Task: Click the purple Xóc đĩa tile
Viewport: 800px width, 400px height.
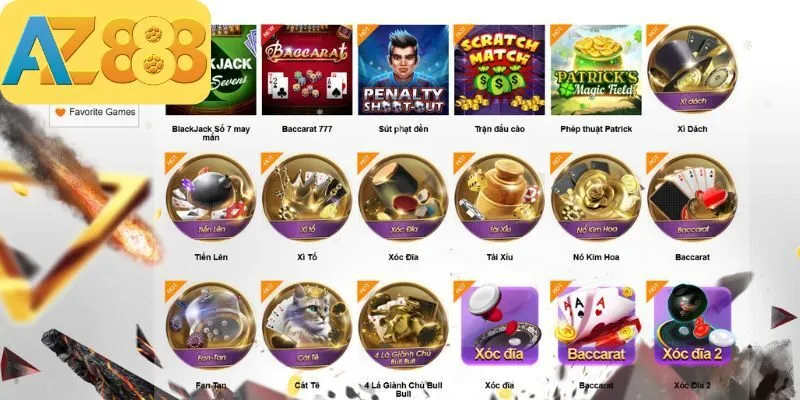Action: (499, 326)
